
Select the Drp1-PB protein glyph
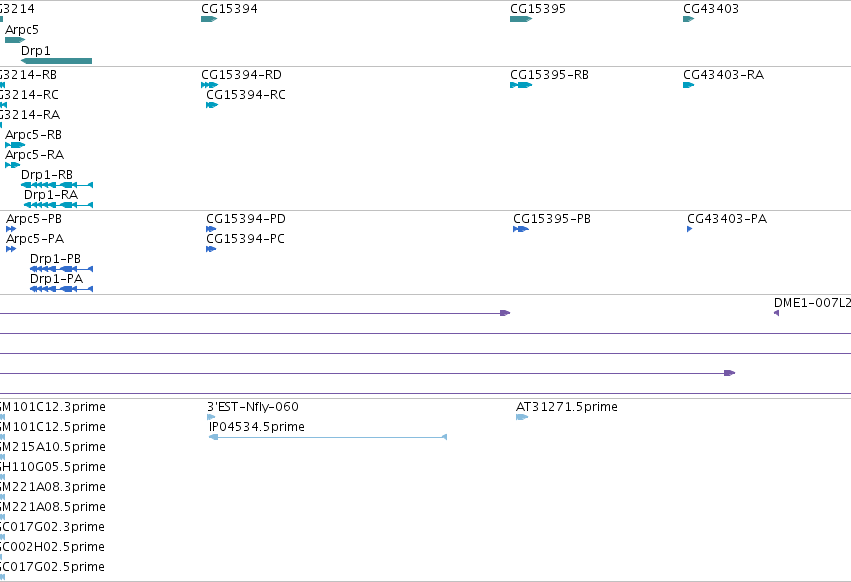click(61, 269)
